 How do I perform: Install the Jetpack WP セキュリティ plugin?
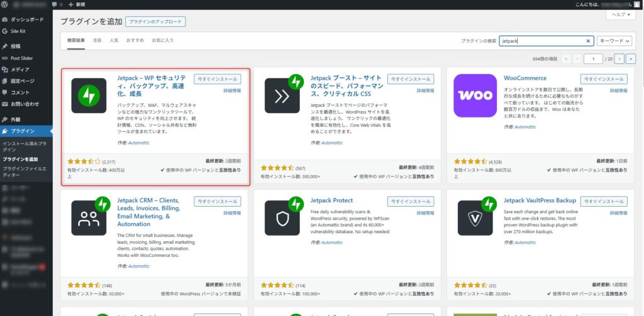tap(217, 79)
